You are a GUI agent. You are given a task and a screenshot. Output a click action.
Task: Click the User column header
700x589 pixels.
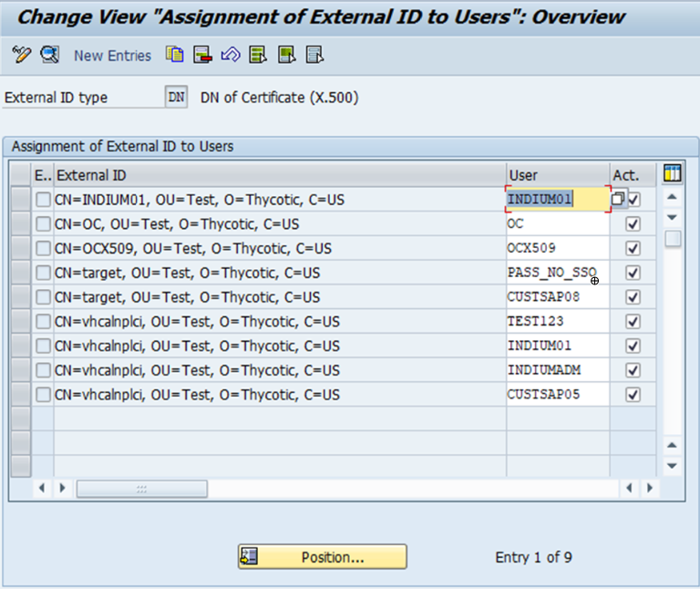[558, 175]
